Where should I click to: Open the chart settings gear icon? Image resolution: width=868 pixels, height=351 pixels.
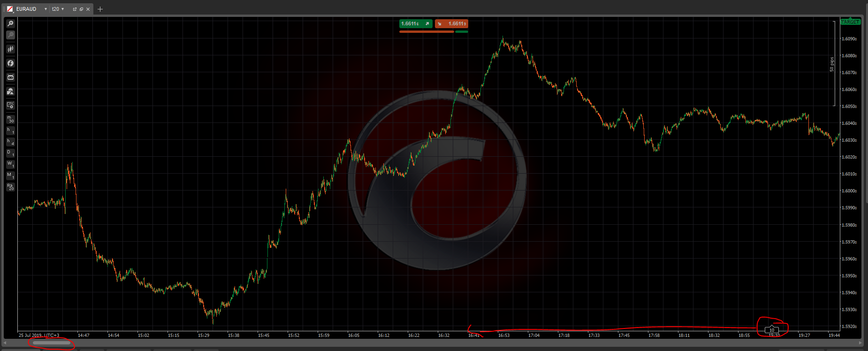point(10,106)
